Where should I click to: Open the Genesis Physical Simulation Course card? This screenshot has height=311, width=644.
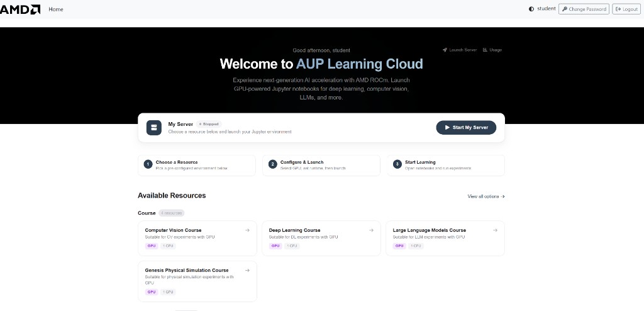coord(197,281)
